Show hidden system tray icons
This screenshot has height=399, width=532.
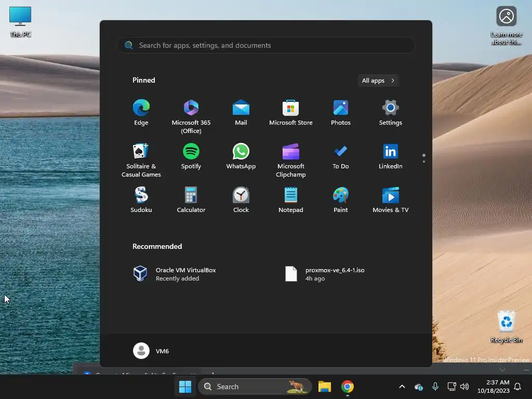tap(402, 387)
